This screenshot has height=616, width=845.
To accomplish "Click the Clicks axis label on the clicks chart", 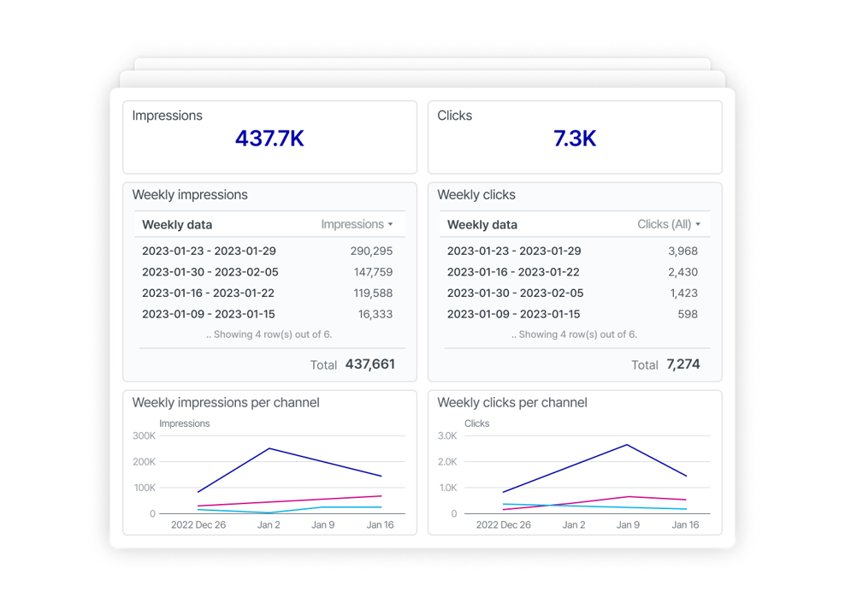I will pyautogui.click(x=476, y=423).
